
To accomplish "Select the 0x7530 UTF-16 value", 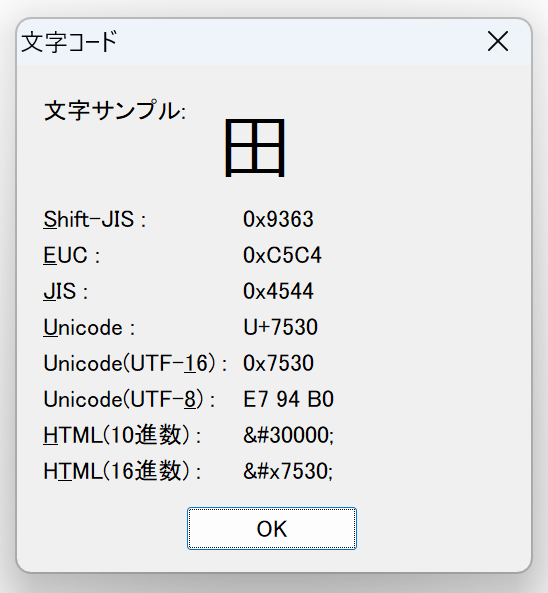I will coord(278,363).
